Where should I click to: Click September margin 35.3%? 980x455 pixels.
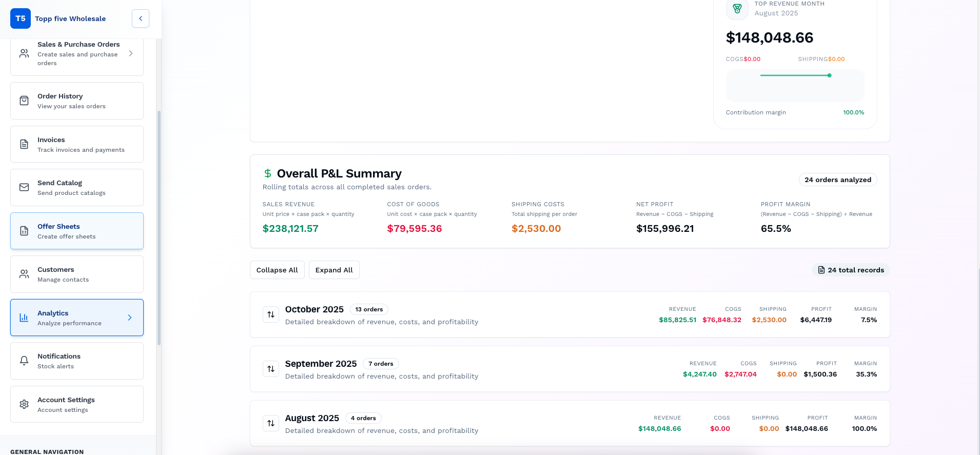click(867, 374)
